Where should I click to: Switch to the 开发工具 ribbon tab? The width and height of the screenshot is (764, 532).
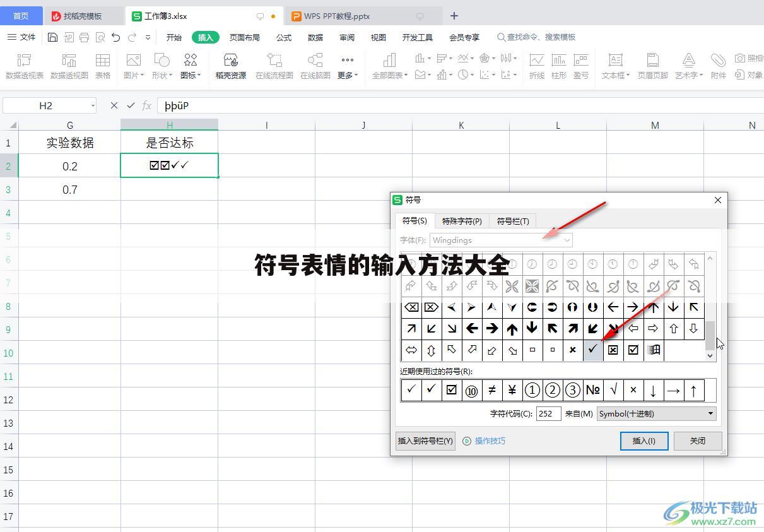(418, 37)
